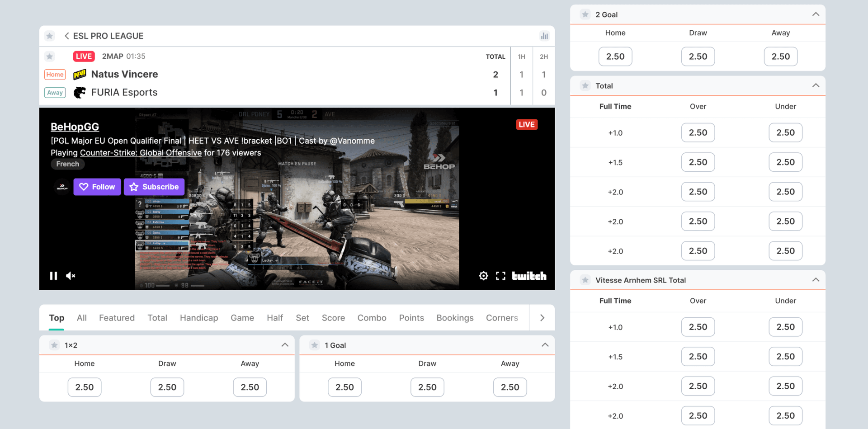This screenshot has width=868, height=429.
Task: Collapse the 1 Goal market panel
Action: (545, 345)
